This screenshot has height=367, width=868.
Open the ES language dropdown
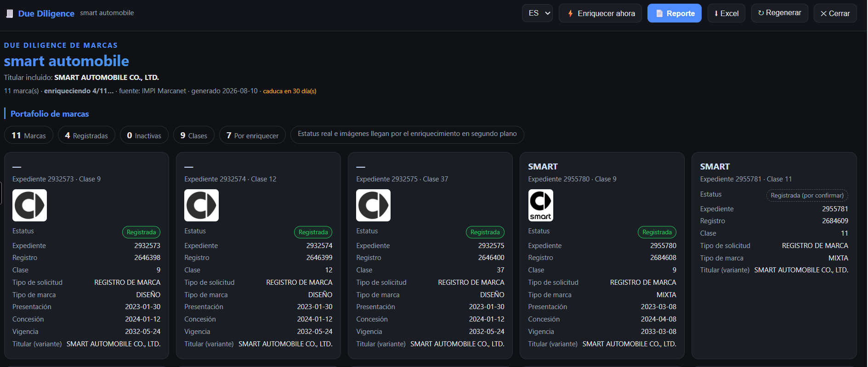(x=537, y=13)
